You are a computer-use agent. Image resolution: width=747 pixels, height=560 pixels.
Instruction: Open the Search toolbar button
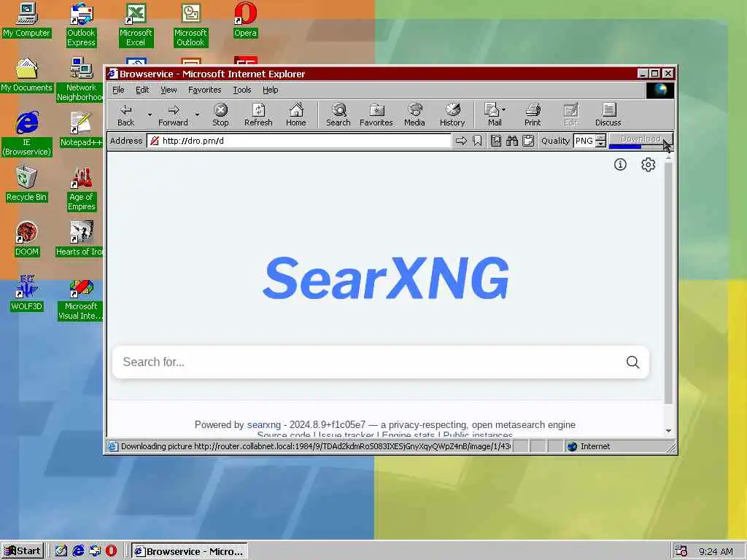(x=338, y=115)
